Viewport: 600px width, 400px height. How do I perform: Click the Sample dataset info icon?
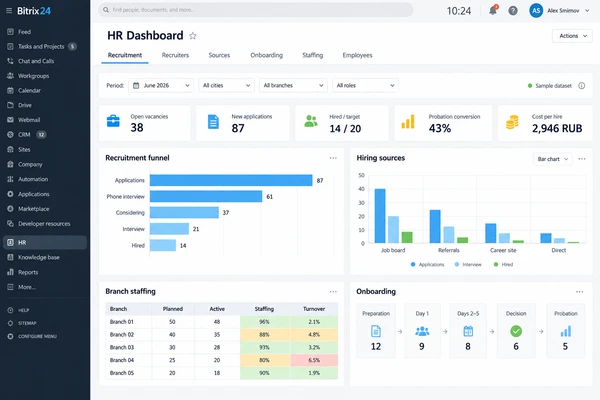(582, 86)
